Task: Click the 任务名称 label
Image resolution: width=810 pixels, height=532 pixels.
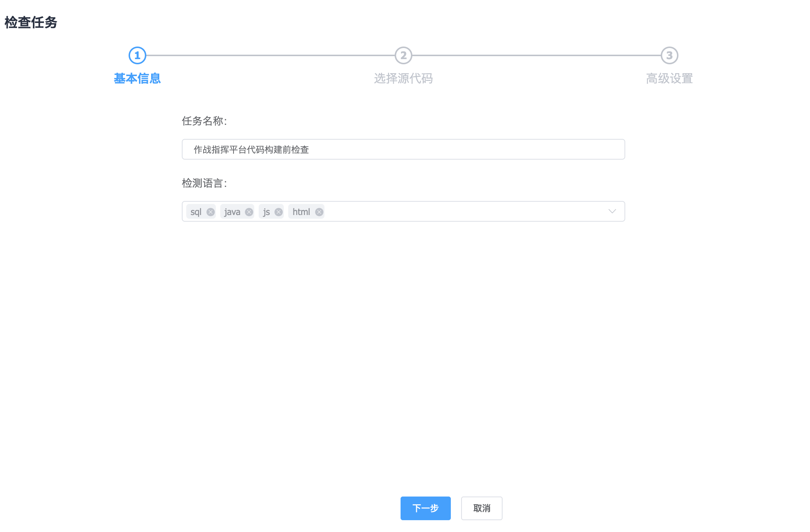Action: (x=204, y=121)
